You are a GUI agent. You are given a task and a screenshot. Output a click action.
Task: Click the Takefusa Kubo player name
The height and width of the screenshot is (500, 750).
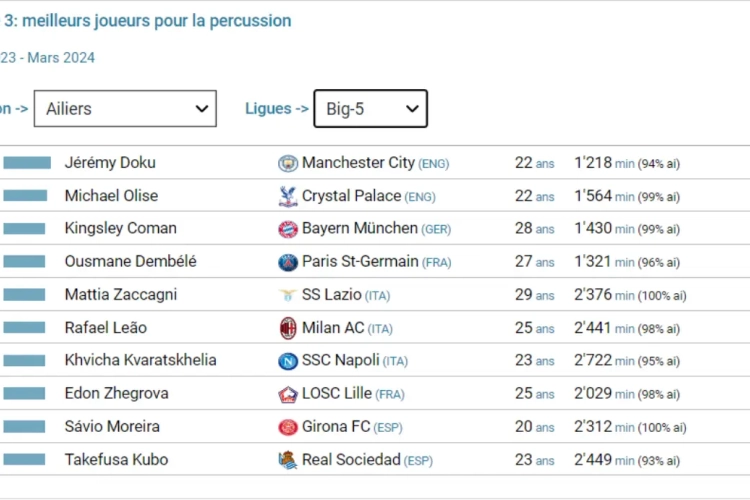click(117, 459)
